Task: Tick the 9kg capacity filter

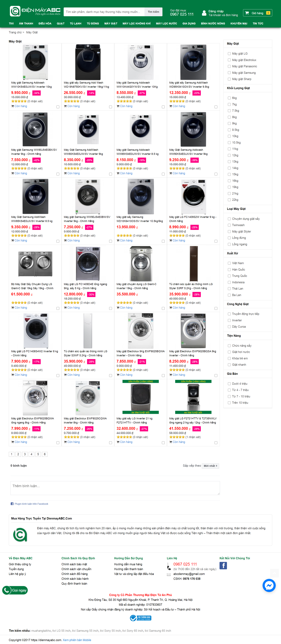Action: point(229,124)
